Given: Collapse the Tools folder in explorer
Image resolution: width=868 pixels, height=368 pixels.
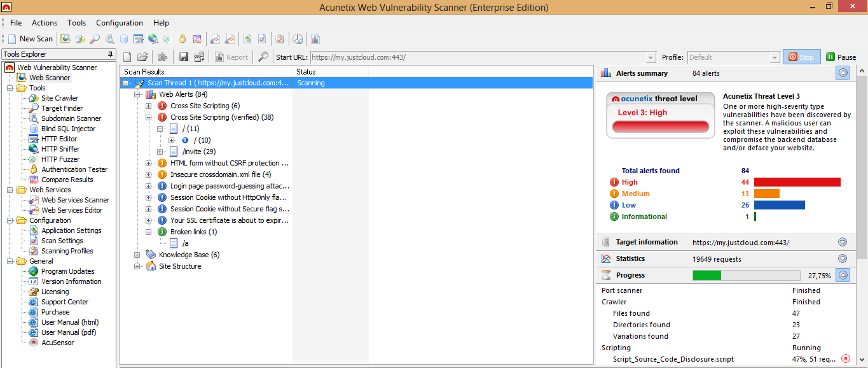Looking at the screenshot, I should [x=10, y=88].
